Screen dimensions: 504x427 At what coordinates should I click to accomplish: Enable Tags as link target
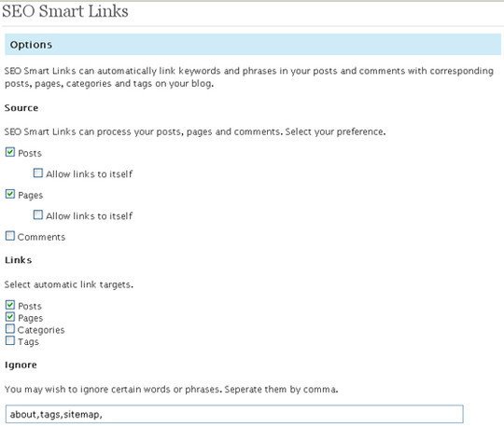(10, 340)
